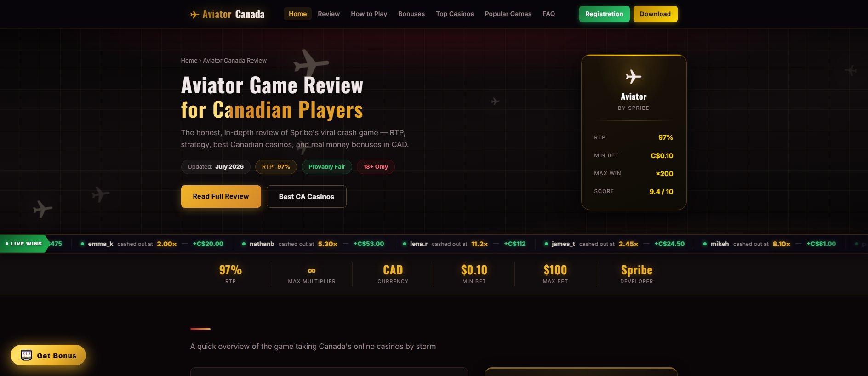Viewport: 868px width, 376px height.
Task: Click the yellow Download button
Action: click(x=655, y=14)
